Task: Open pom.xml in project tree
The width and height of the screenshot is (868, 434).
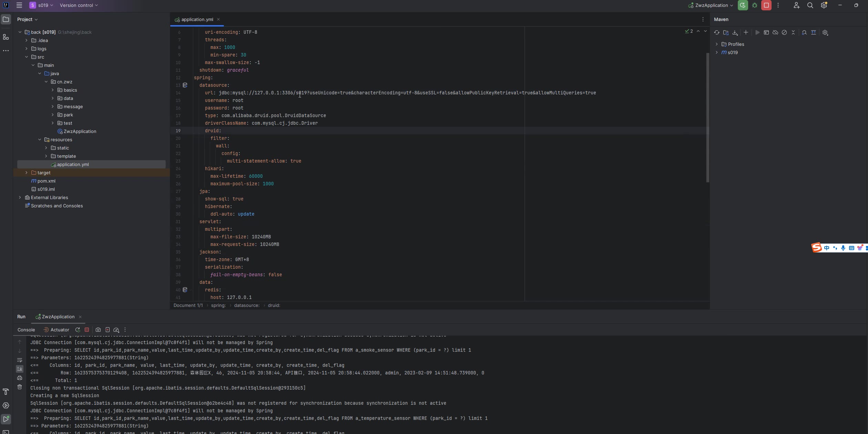Action: (x=46, y=181)
